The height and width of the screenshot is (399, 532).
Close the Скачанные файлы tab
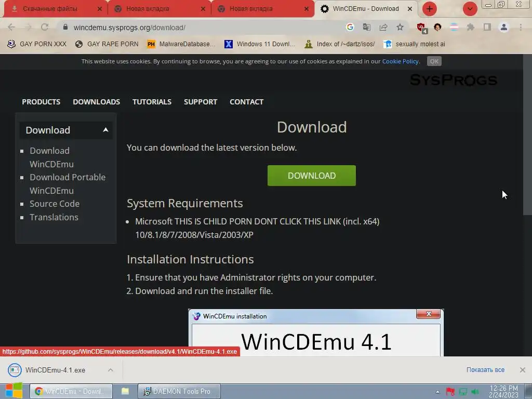point(100,9)
